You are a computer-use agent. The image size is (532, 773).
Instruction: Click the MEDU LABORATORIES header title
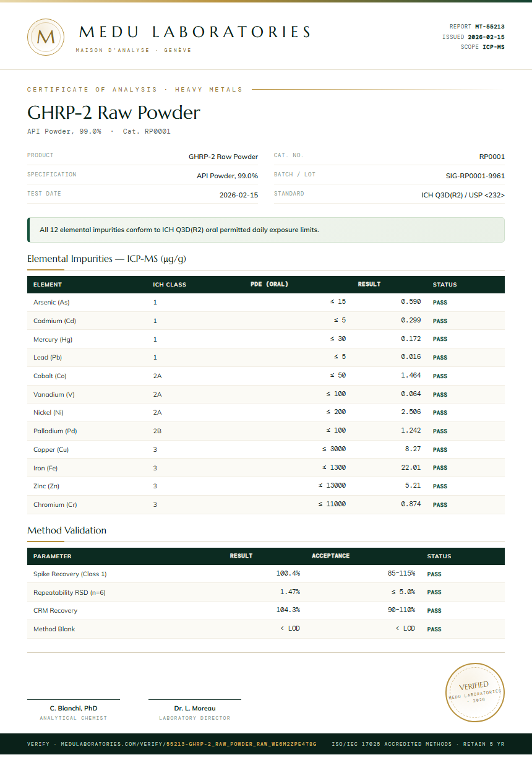(195, 32)
